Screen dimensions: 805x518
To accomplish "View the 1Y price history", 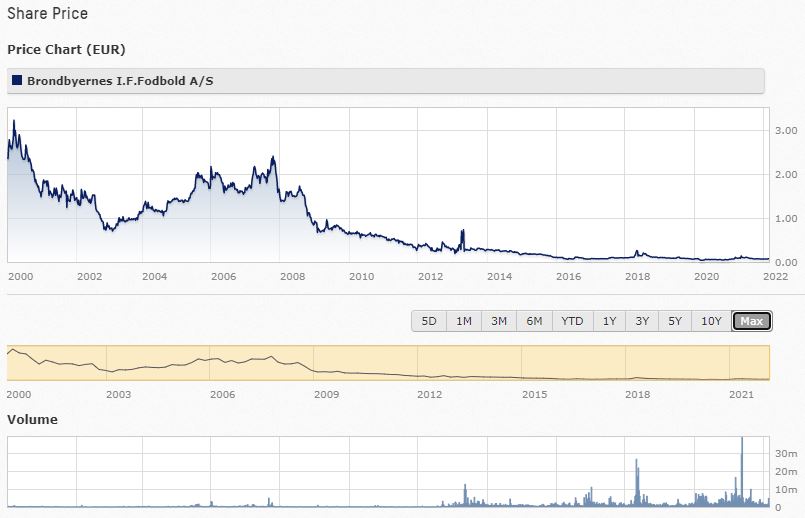I will pyautogui.click(x=609, y=321).
